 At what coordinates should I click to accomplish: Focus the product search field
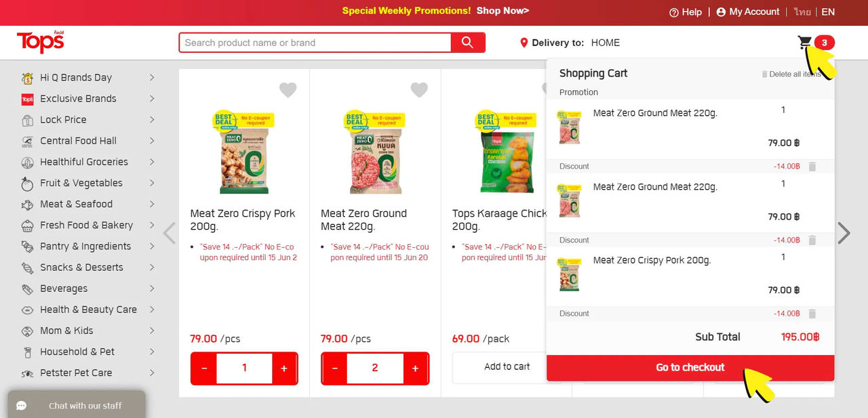[315, 43]
